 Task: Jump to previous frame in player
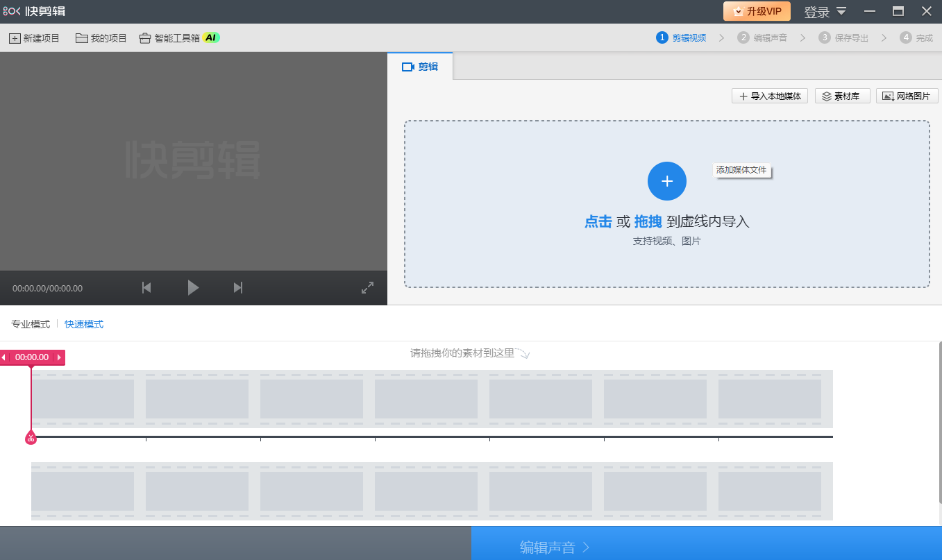click(x=146, y=287)
